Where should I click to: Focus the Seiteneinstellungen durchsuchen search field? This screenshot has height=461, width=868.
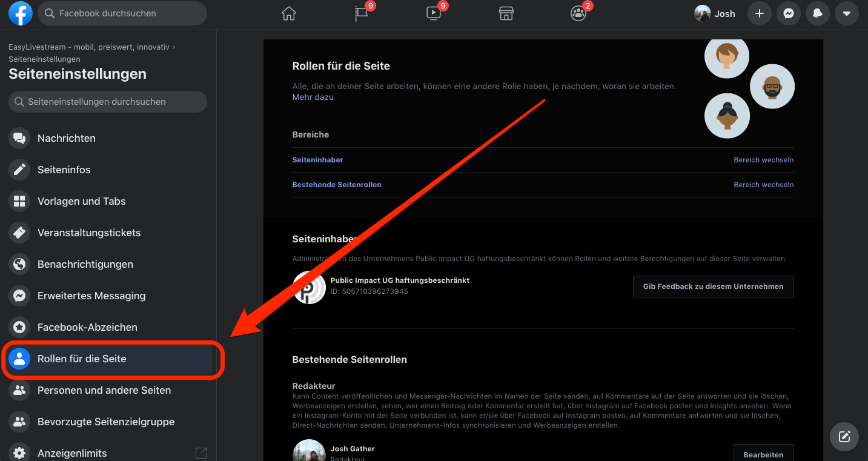click(108, 102)
